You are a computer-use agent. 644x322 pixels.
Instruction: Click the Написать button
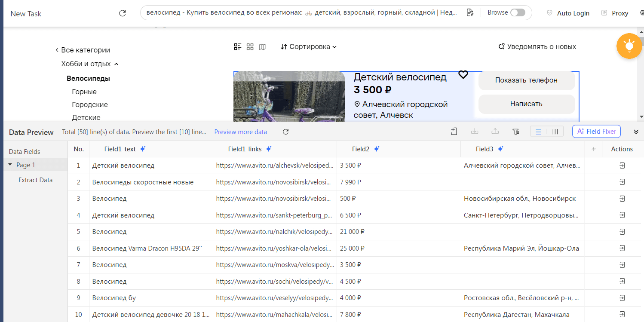tap(526, 104)
